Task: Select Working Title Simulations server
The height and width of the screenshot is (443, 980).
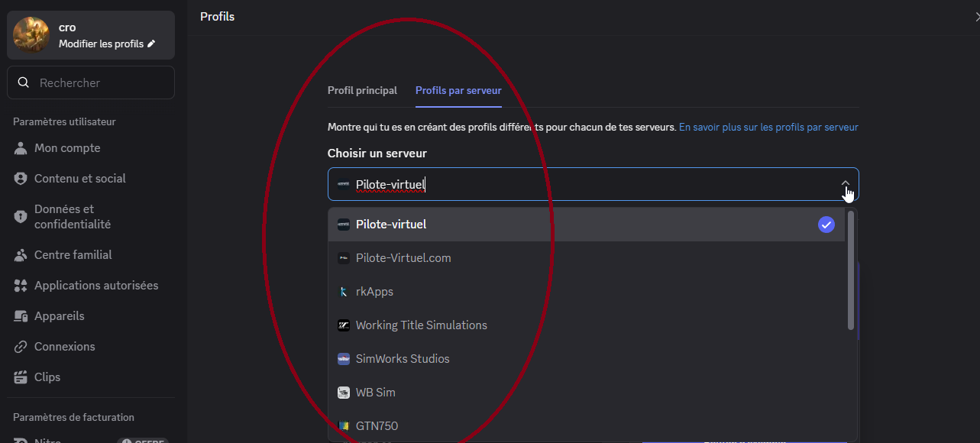Action: pos(421,325)
